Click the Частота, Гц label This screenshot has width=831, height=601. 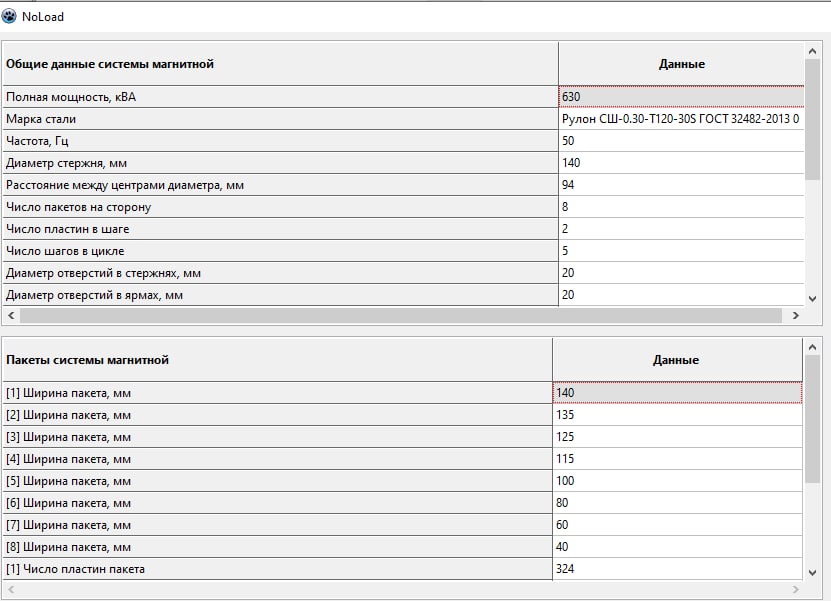(x=37, y=141)
